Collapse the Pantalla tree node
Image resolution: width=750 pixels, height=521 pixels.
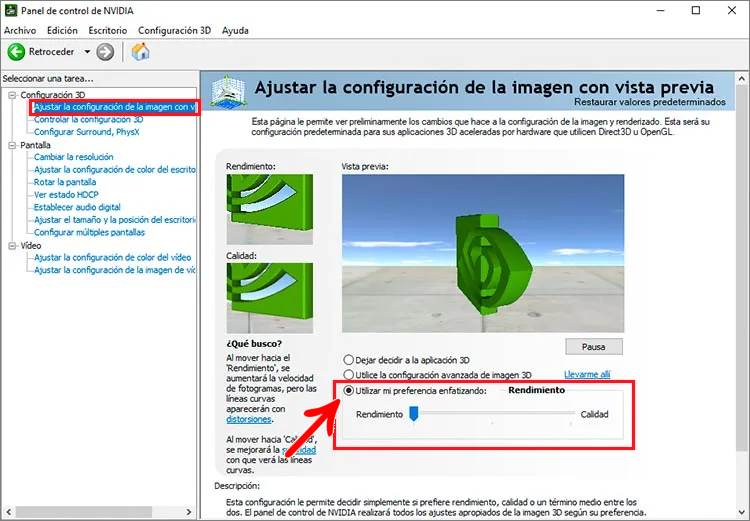(x=12, y=145)
